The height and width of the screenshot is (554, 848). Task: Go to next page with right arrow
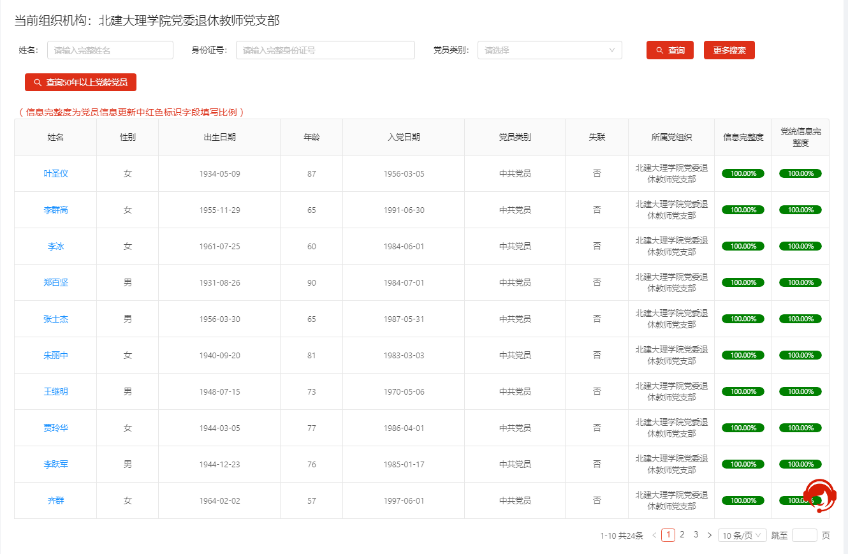[709, 535]
